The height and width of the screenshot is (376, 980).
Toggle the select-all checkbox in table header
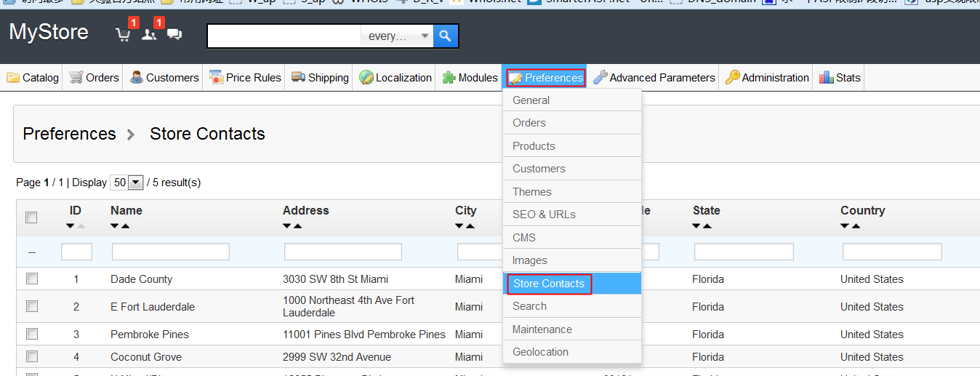coord(31,217)
